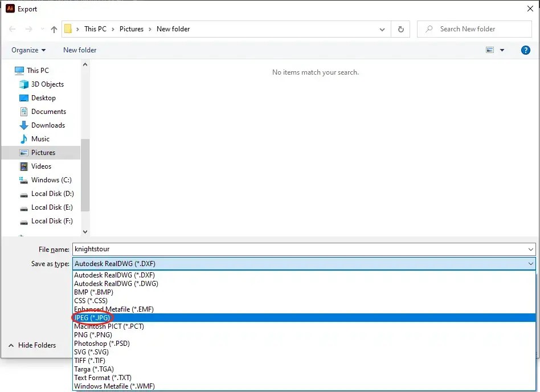Refresh the New folder view

click(400, 29)
